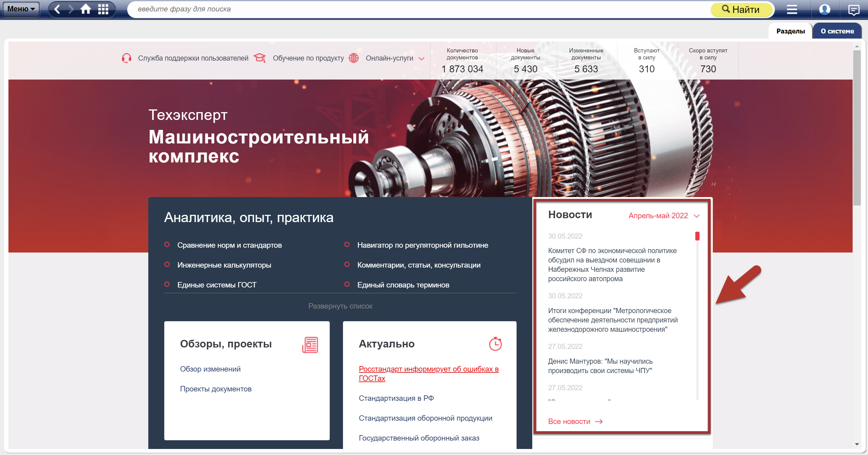The image size is (868, 455).
Task: Click the Найти search button
Action: (741, 9)
